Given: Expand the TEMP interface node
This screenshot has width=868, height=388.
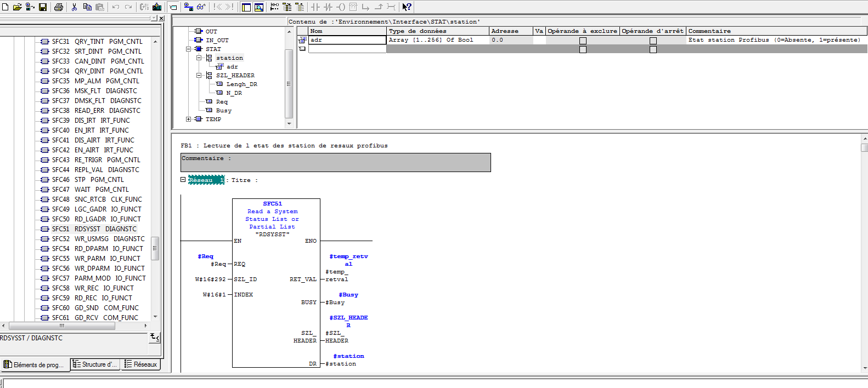Looking at the screenshot, I should click(x=189, y=119).
